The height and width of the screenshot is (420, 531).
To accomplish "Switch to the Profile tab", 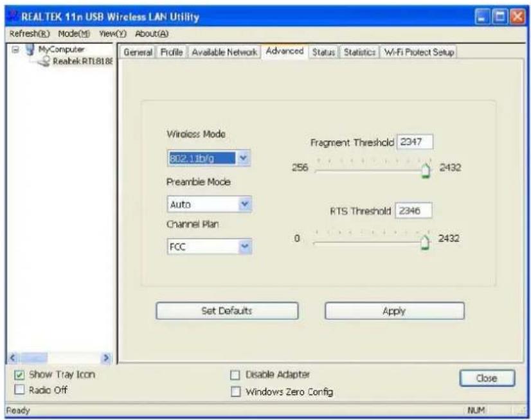I will click(x=172, y=52).
